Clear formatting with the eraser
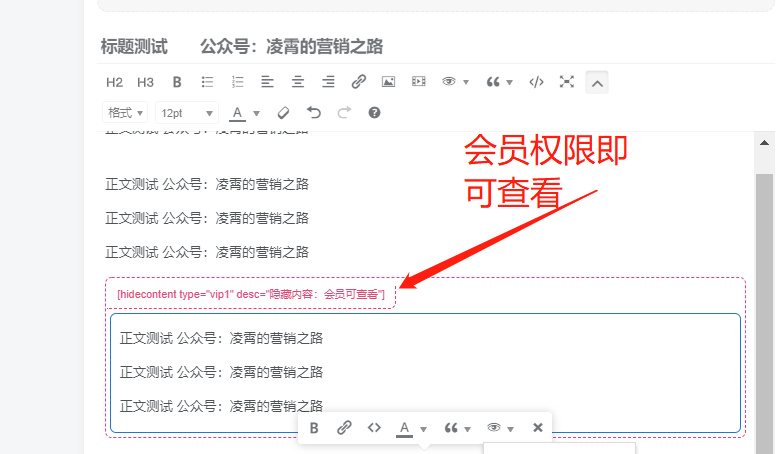The height and width of the screenshot is (454, 779). click(x=283, y=113)
